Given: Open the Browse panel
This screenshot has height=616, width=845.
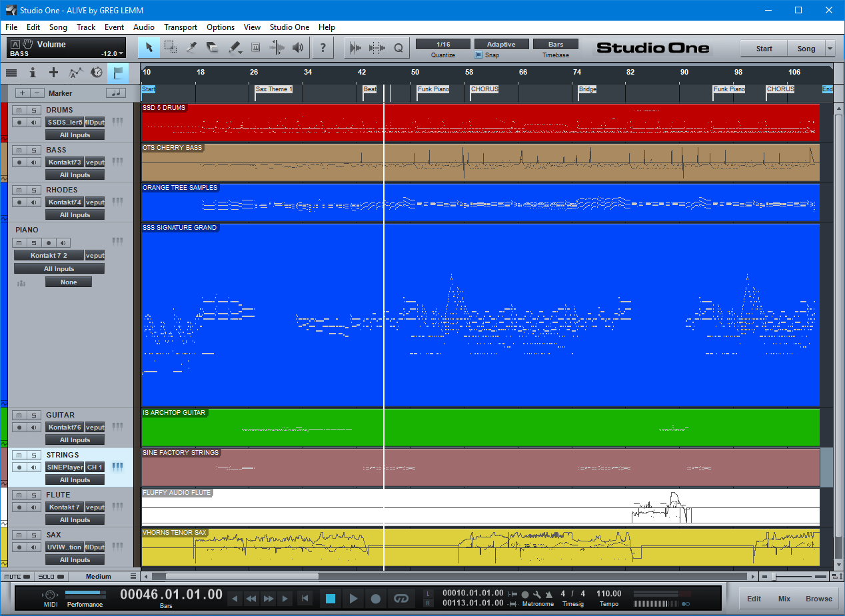Looking at the screenshot, I should [818, 599].
